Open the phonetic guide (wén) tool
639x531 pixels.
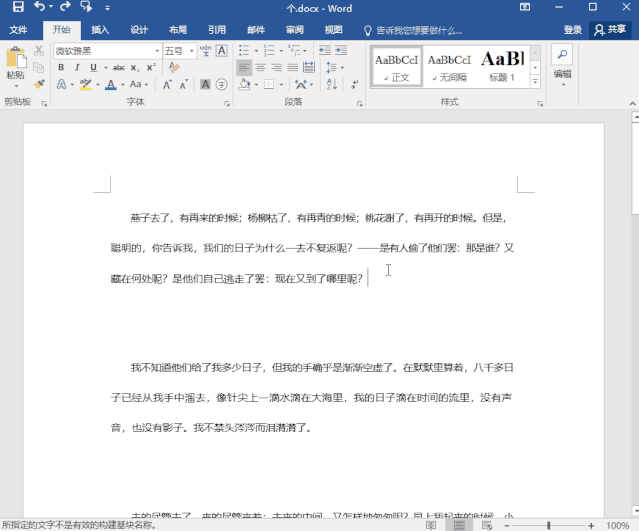pyautogui.click(x=205, y=51)
